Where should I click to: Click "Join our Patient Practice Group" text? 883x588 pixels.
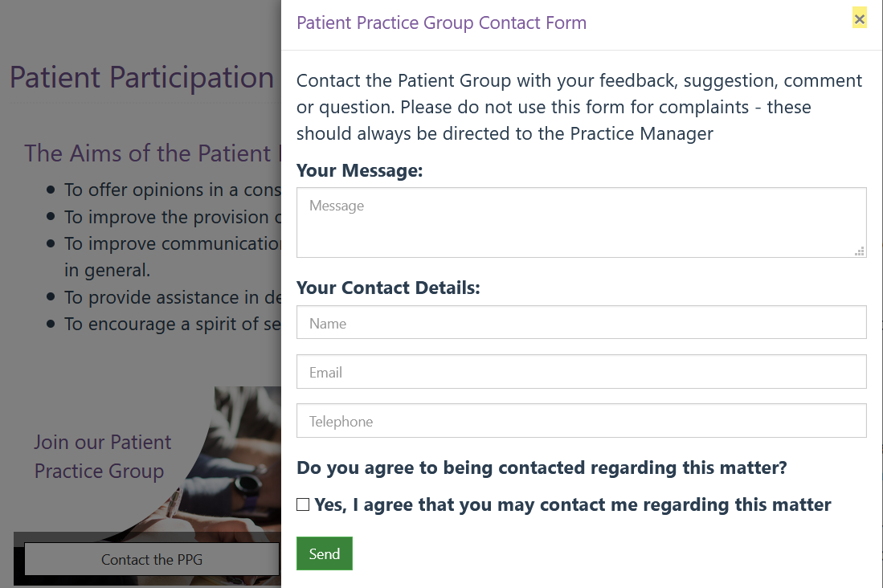102,456
